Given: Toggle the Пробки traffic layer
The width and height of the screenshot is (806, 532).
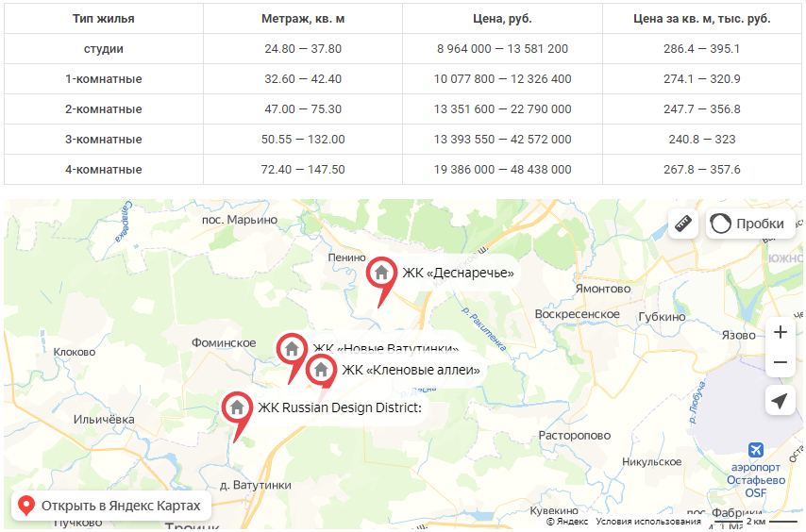Looking at the screenshot, I should pyautogui.click(x=749, y=224).
